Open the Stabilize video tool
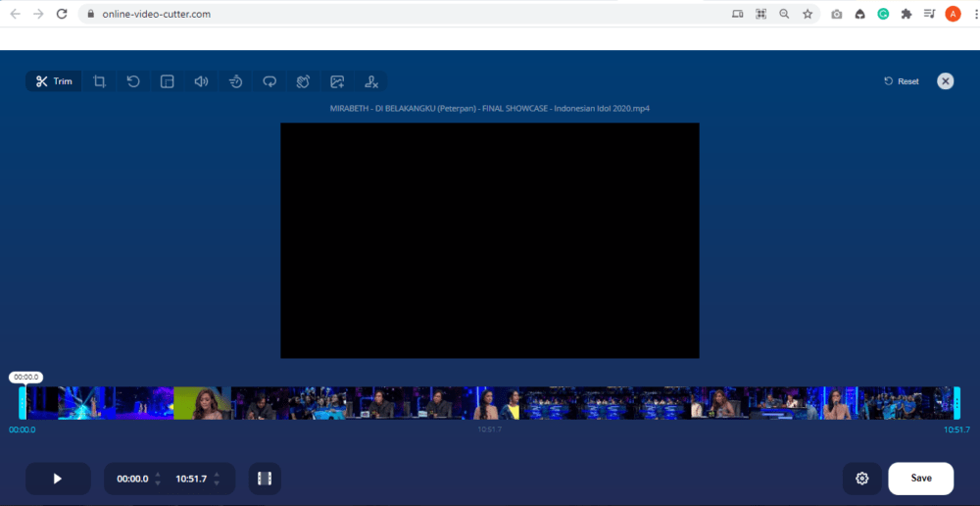Image resolution: width=980 pixels, height=506 pixels. click(303, 81)
